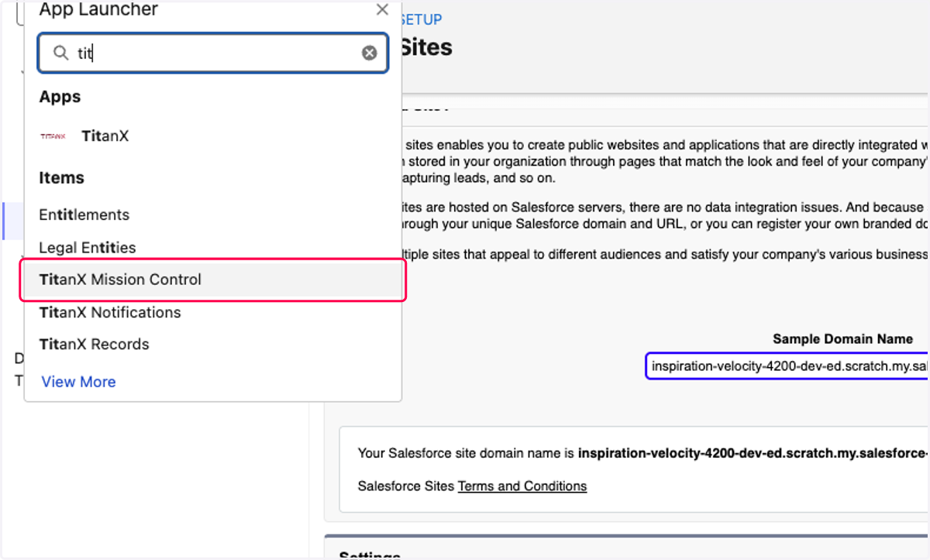Click the magnifying glass search icon
Viewport: 930px width, 560px height.
pos(60,53)
